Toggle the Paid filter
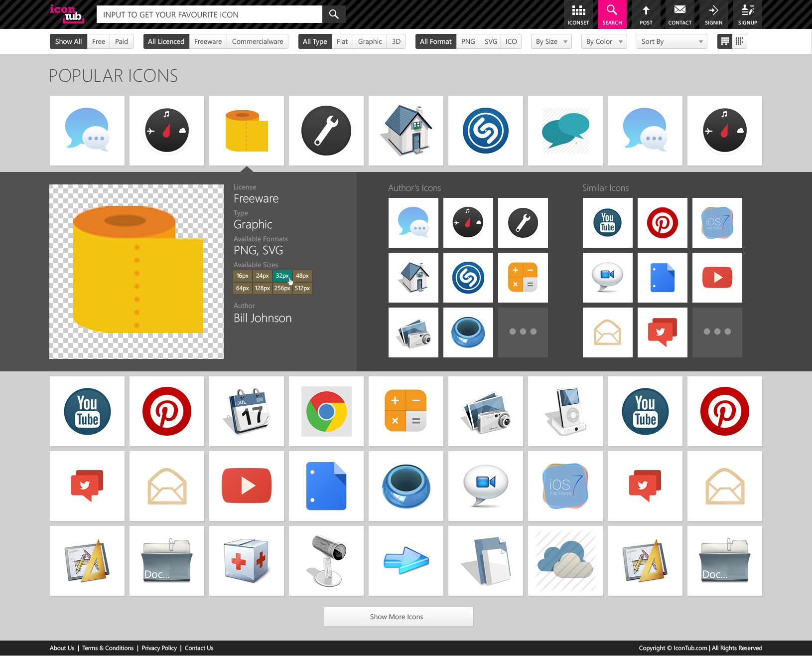Screen dimensions: 812x656 [122, 41]
